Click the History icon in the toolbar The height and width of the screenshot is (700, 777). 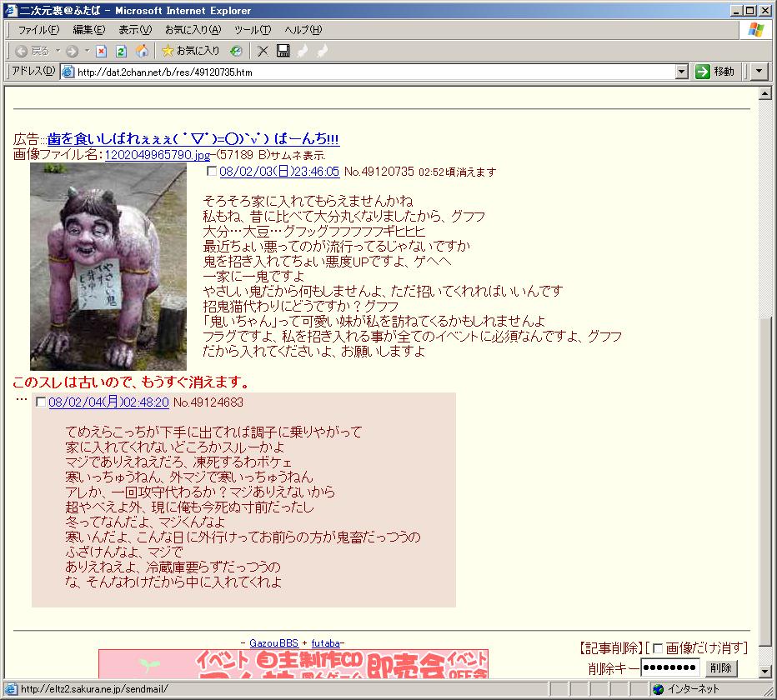coord(236,51)
